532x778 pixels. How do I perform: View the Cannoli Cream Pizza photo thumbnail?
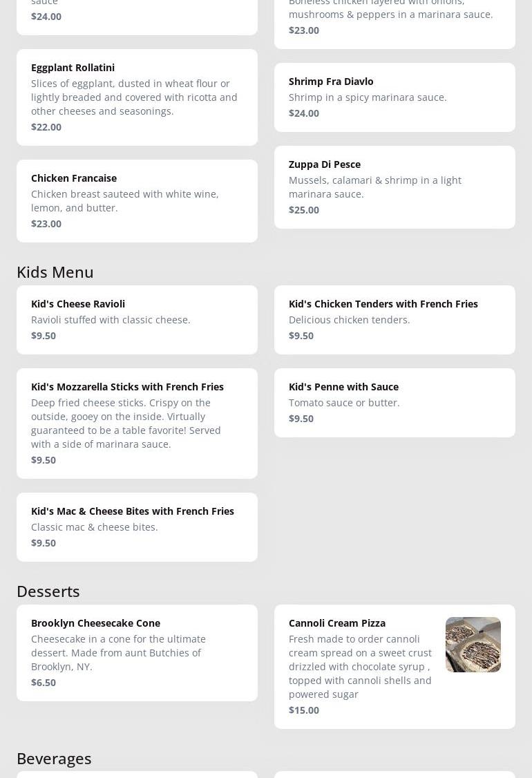pos(473,645)
